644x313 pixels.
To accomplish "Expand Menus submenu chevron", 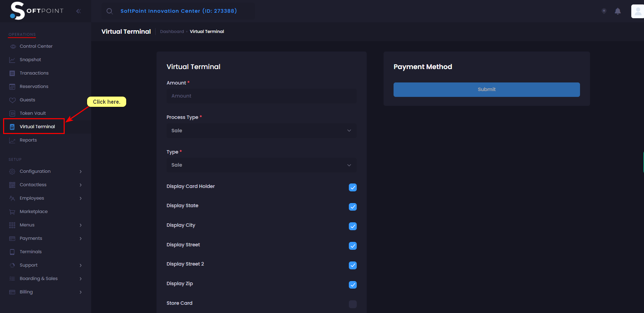I will point(80,225).
